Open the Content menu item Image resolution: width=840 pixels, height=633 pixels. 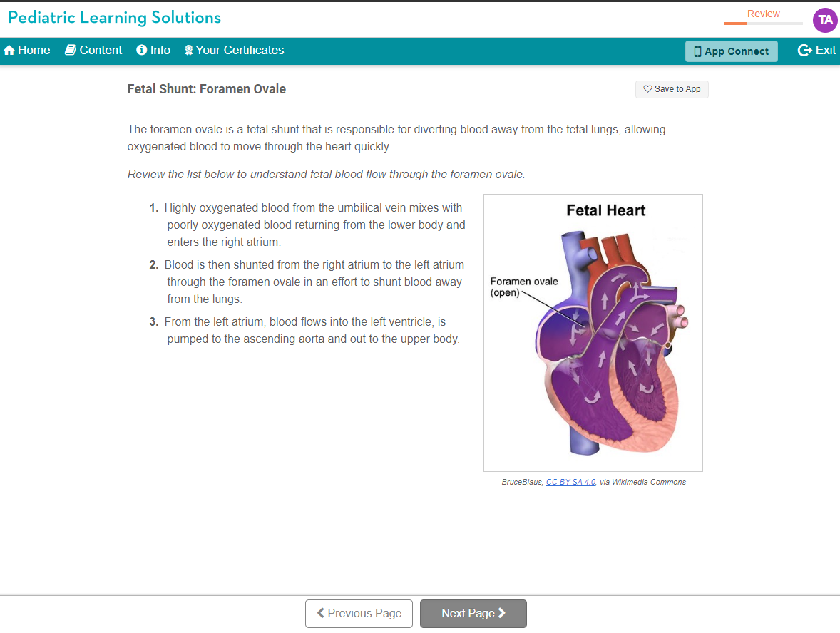[x=101, y=51]
